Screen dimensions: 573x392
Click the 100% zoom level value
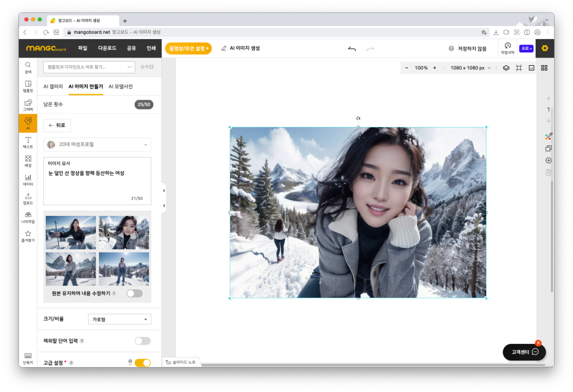[421, 68]
